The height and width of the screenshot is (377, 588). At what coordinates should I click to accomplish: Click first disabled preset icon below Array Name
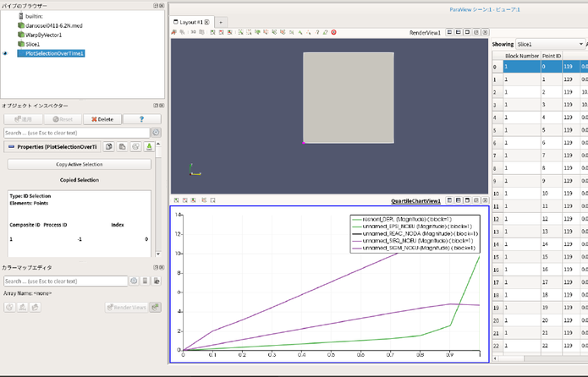pyautogui.click(x=10, y=308)
